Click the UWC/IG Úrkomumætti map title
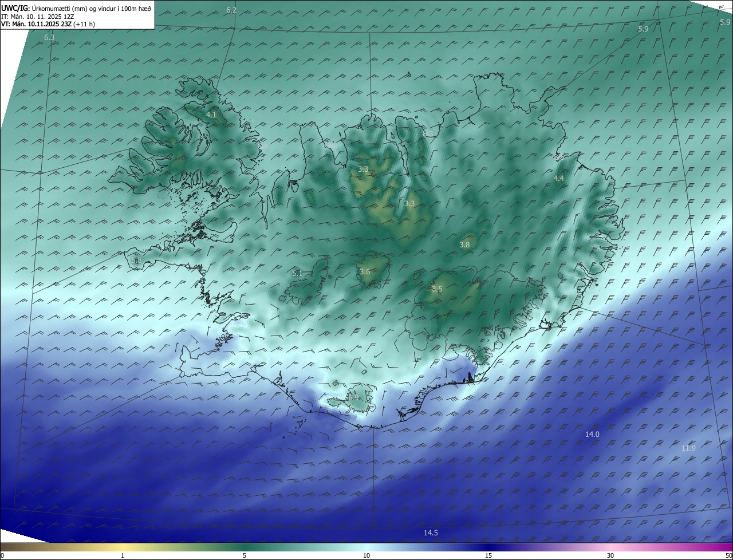The width and height of the screenshot is (733, 560). click(76, 9)
